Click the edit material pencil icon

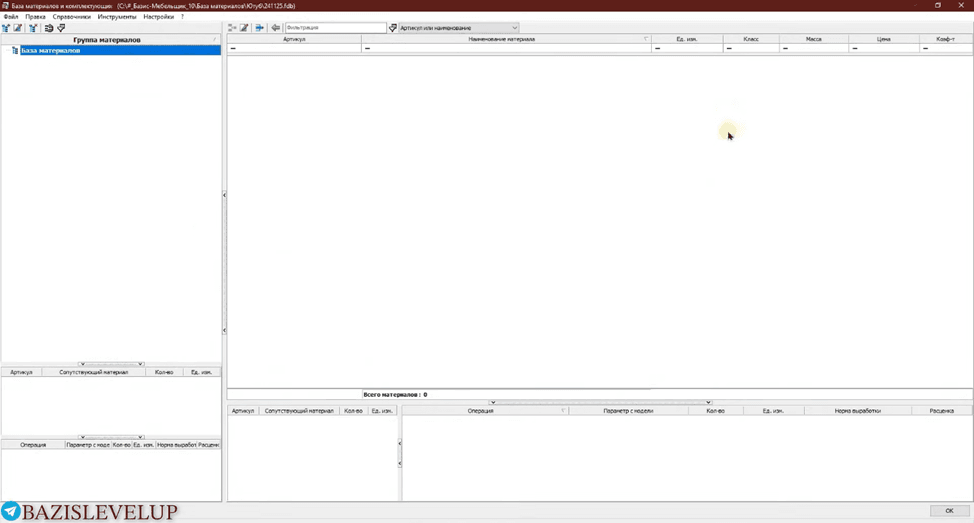(244, 28)
